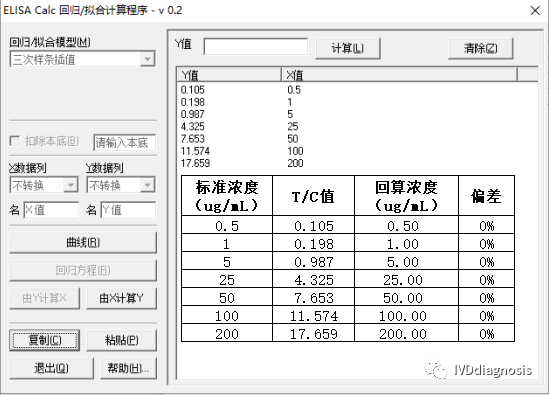Click the 退出(Q) exit button
Image resolution: width=549 pixels, height=395 pixels.
click(51, 368)
